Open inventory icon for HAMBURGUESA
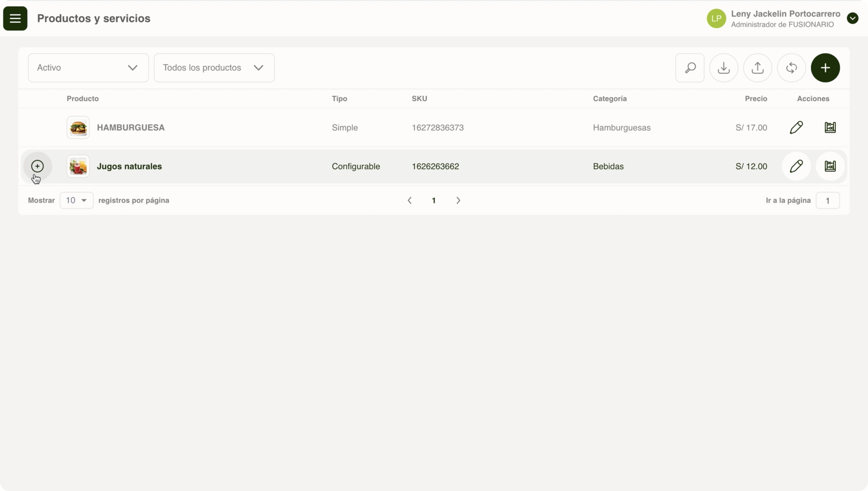 (x=830, y=127)
